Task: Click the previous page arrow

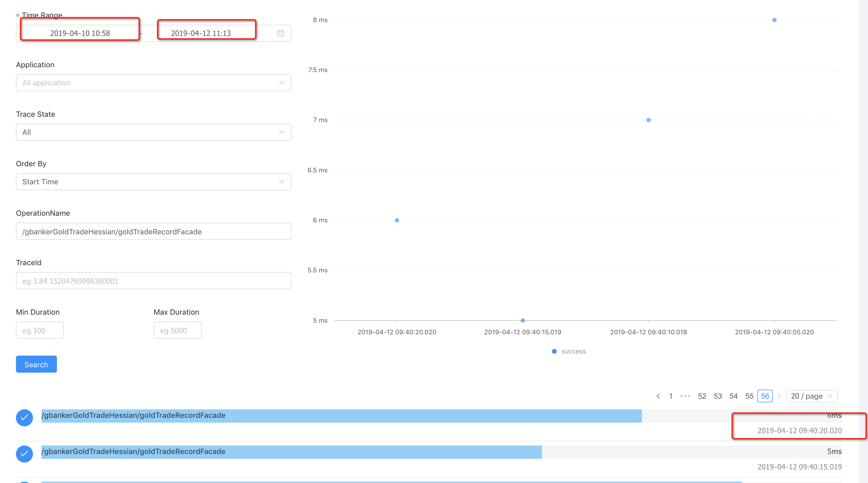Action: click(x=658, y=396)
